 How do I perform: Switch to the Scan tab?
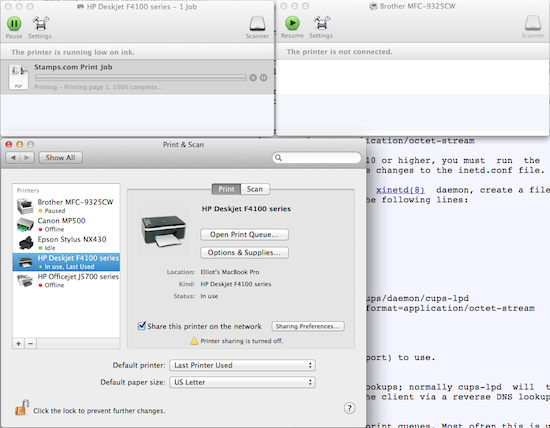pyautogui.click(x=255, y=189)
